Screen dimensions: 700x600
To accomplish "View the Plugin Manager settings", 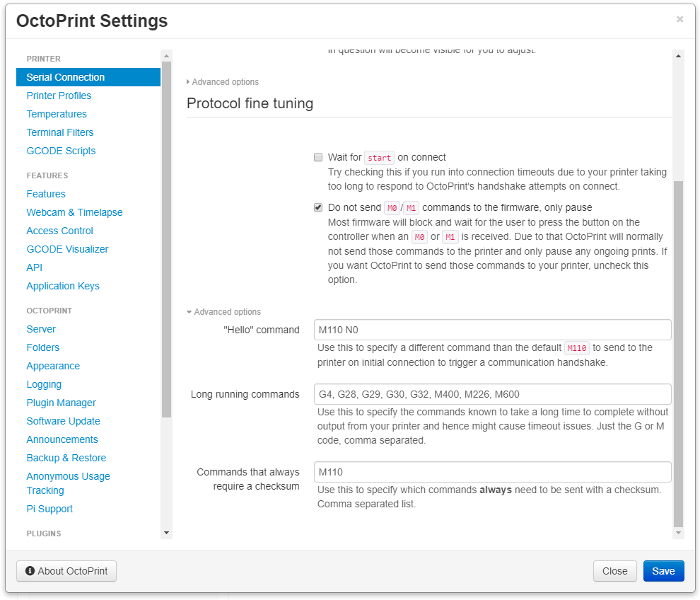I will pyautogui.click(x=61, y=402).
